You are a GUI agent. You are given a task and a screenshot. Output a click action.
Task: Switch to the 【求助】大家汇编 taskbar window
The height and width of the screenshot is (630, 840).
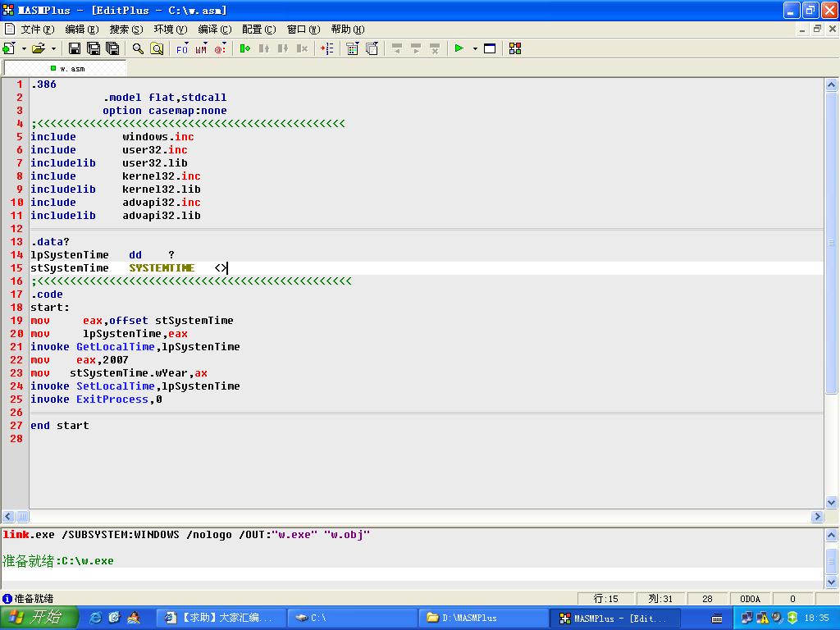click(221, 618)
